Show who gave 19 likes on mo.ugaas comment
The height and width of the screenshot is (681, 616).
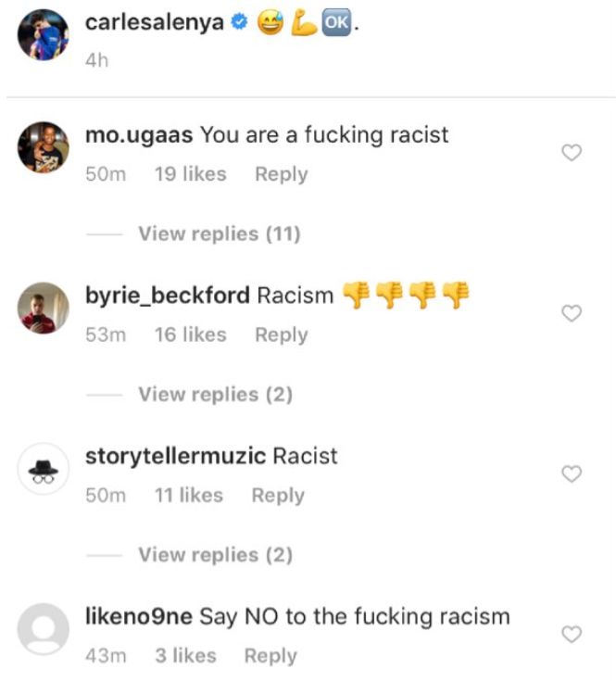(x=191, y=174)
